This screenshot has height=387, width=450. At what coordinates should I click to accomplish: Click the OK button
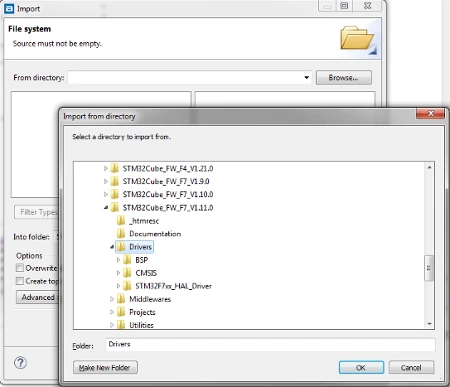coord(361,367)
